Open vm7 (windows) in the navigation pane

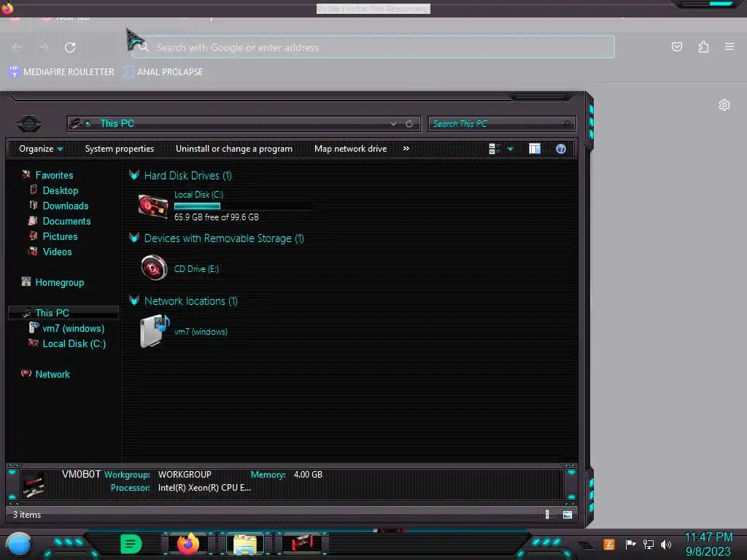tap(73, 328)
